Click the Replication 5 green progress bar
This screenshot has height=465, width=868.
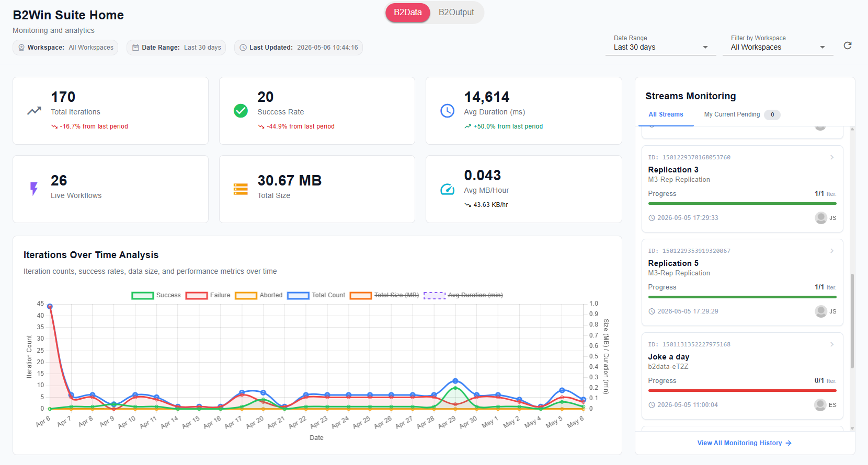(742, 297)
